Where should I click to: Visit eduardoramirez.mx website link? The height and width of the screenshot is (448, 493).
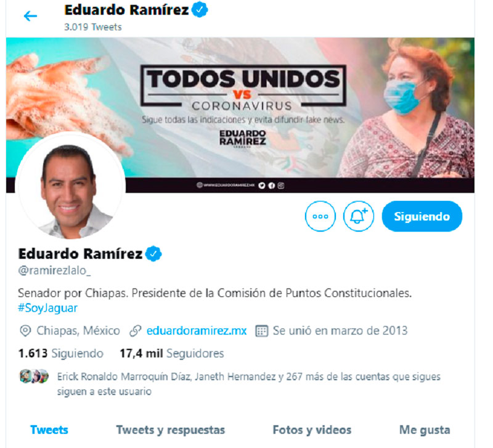[197, 331]
